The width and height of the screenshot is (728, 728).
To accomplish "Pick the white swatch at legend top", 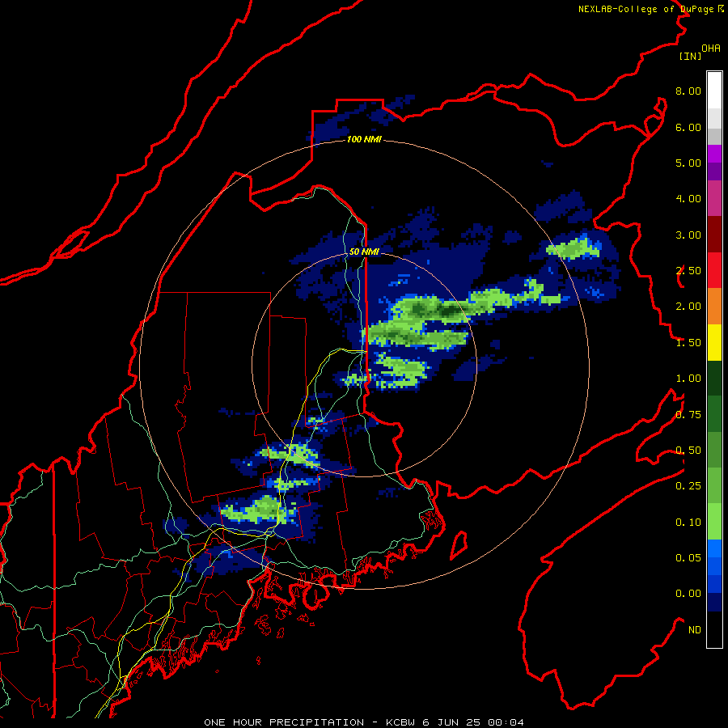I will [x=714, y=91].
